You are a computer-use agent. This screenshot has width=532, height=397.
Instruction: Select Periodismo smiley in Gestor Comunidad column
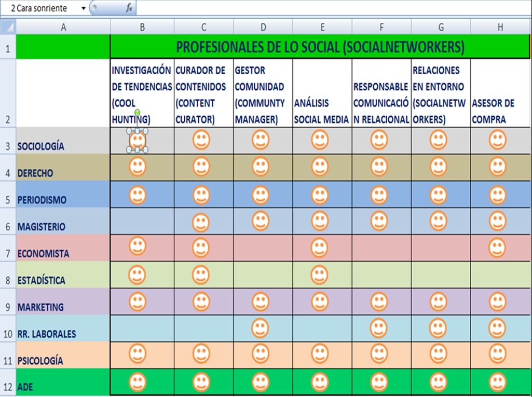tap(261, 195)
